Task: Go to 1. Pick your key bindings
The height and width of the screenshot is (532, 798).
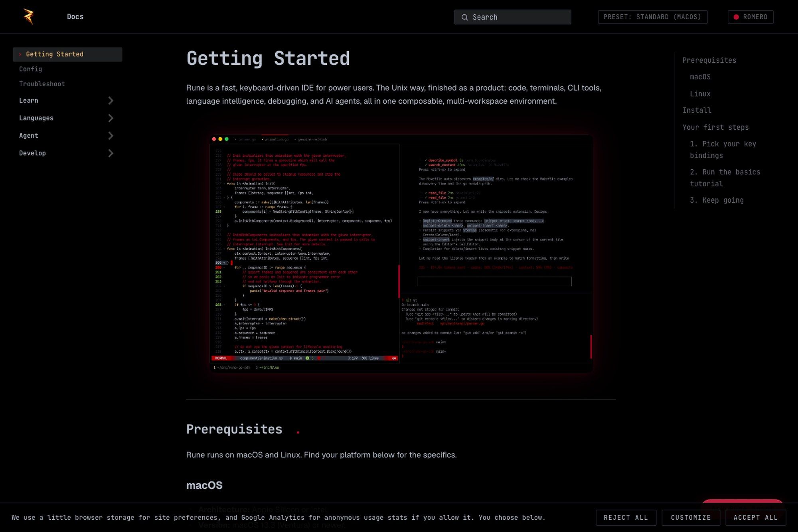Action: 723,150
